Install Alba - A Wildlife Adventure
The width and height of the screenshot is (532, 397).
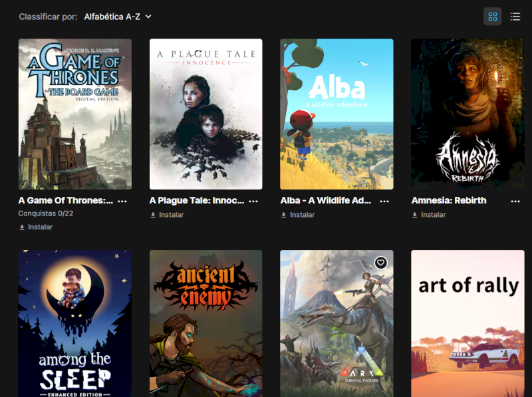pyautogui.click(x=298, y=215)
